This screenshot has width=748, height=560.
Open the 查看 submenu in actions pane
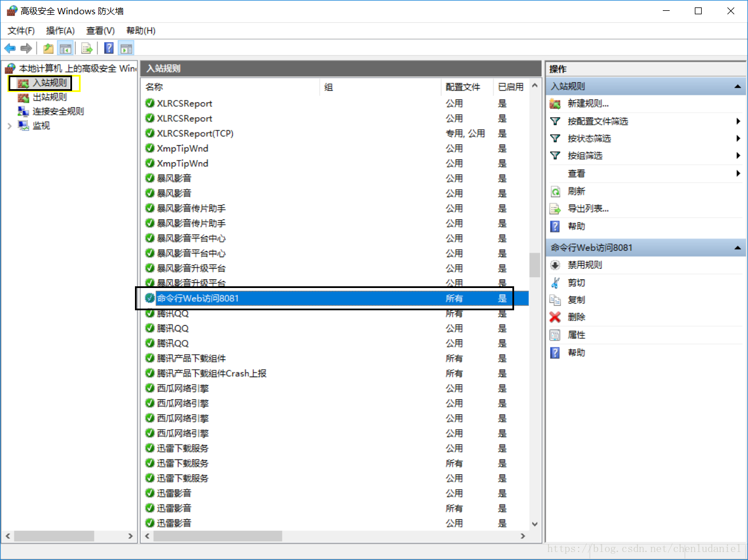(x=576, y=173)
